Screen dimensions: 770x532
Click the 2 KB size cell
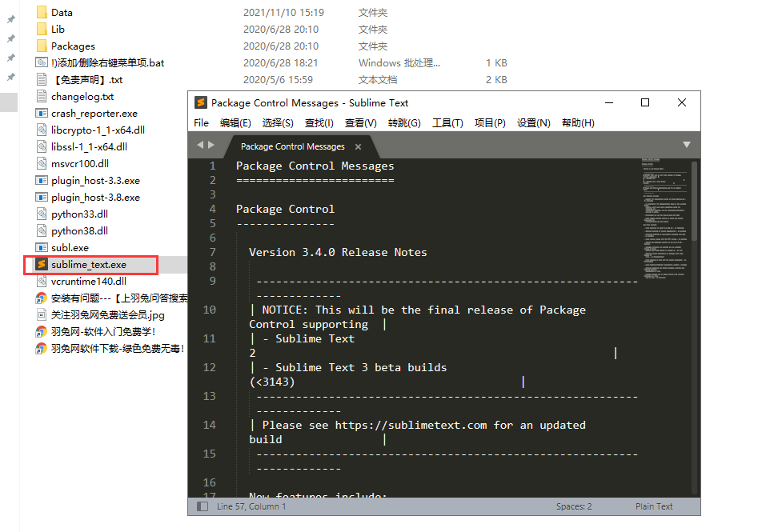point(496,79)
